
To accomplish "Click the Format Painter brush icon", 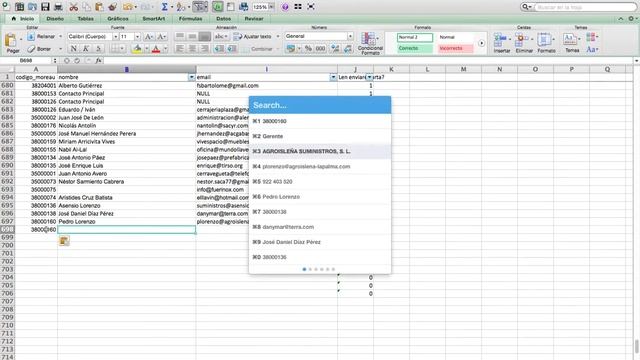I will 113,7.
